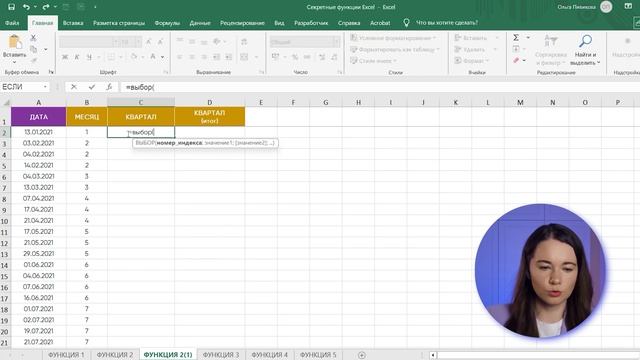Select column header D
The height and width of the screenshot is (360, 640).
coord(209,102)
